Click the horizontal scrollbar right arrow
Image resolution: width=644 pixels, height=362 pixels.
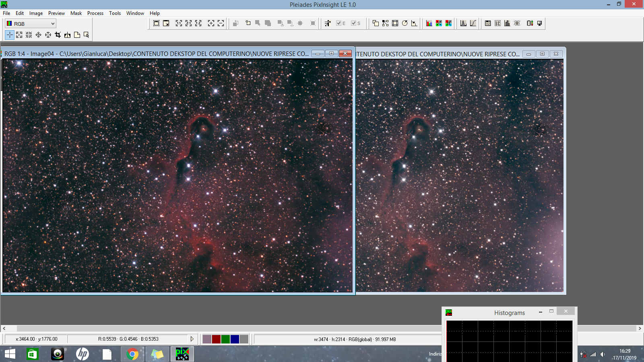[640, 329]
